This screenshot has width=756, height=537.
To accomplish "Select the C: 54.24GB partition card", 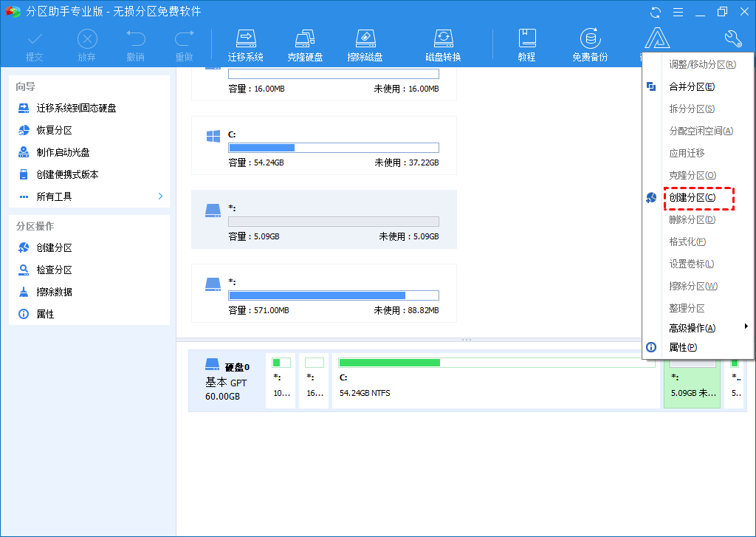I will tap(324, 146).
